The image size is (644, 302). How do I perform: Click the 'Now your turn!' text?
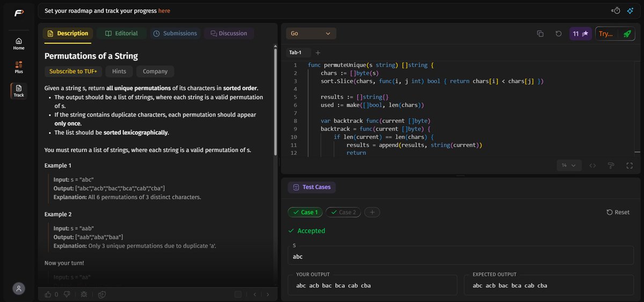(64, 263)
